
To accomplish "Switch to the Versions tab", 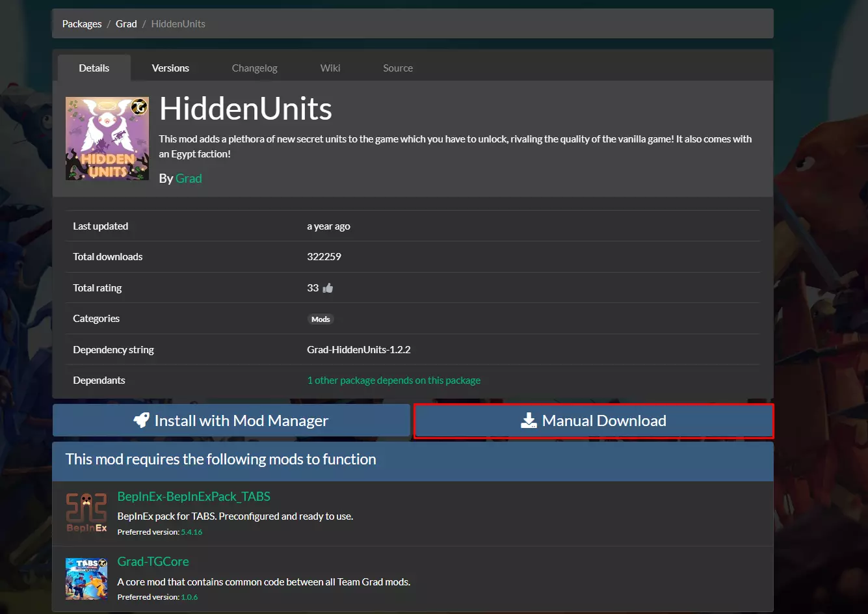I will pos(170,68).
